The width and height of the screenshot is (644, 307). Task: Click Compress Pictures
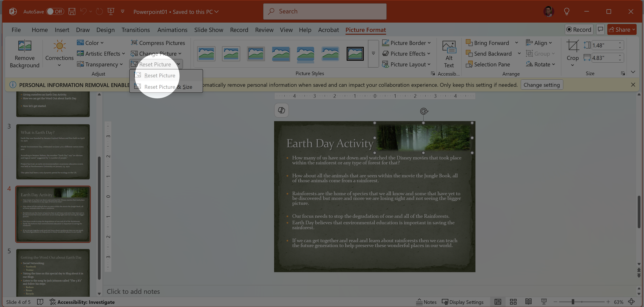click(x=158, y=43)
